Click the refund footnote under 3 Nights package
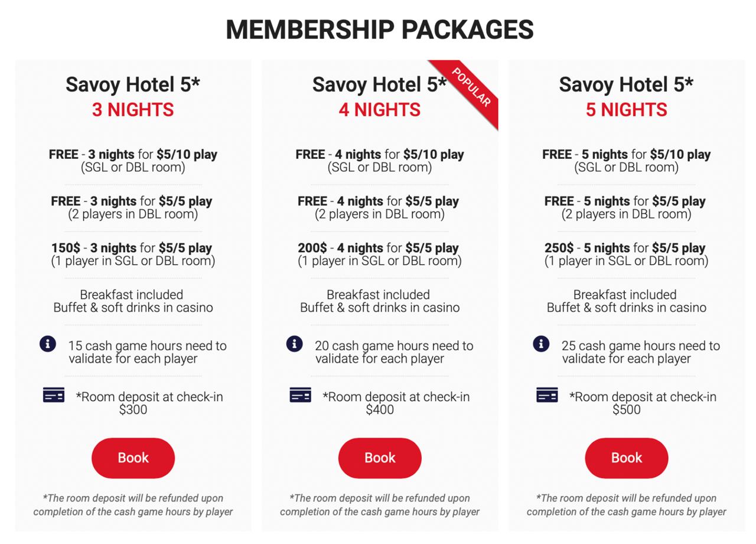The image size is (756, 544). point(133,505)
